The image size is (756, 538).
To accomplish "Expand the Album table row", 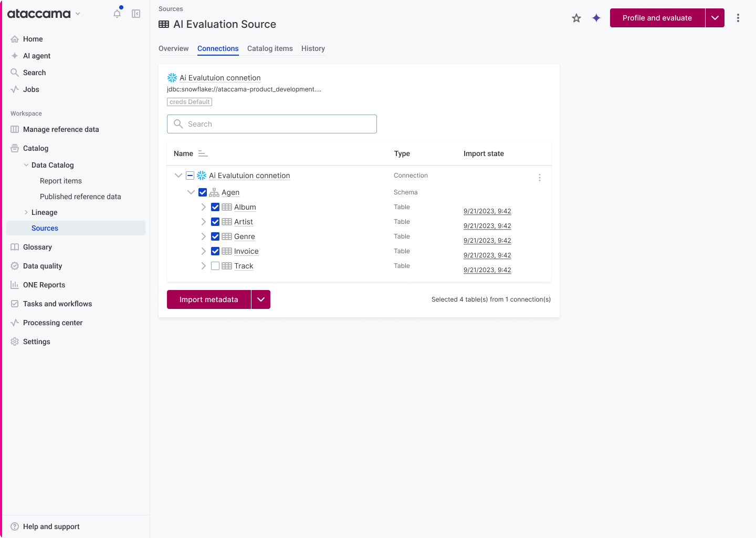I will point(204,207).
